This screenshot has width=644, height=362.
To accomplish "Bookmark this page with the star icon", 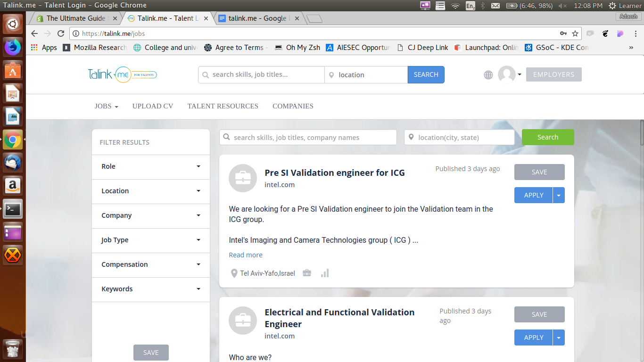I will [575, 33].
